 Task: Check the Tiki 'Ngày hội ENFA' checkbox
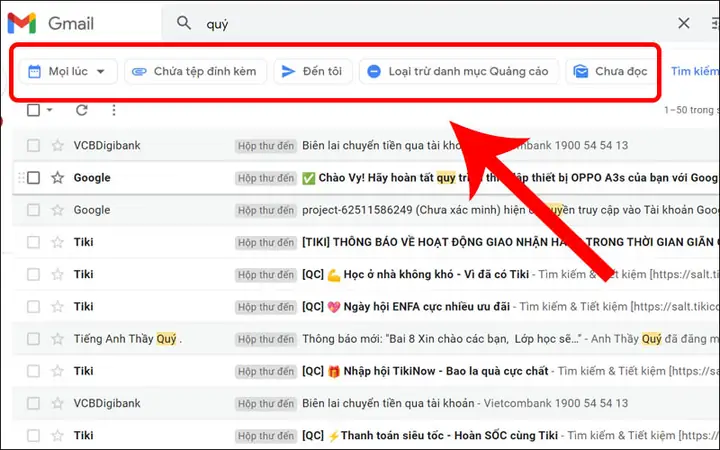[x=34, y=306]
